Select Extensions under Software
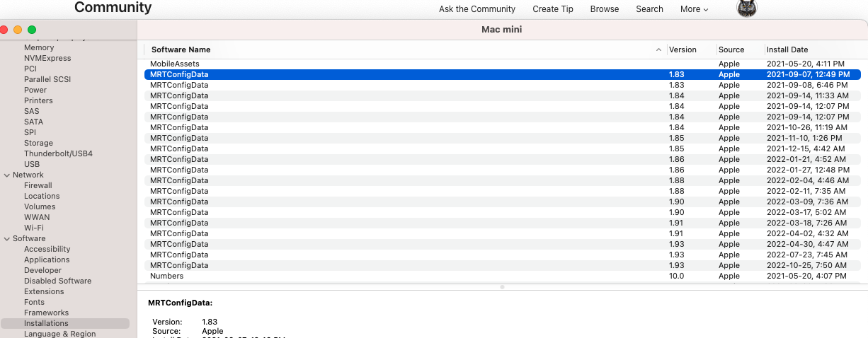This screenshot has height=338, width=868. click(44, 291)
